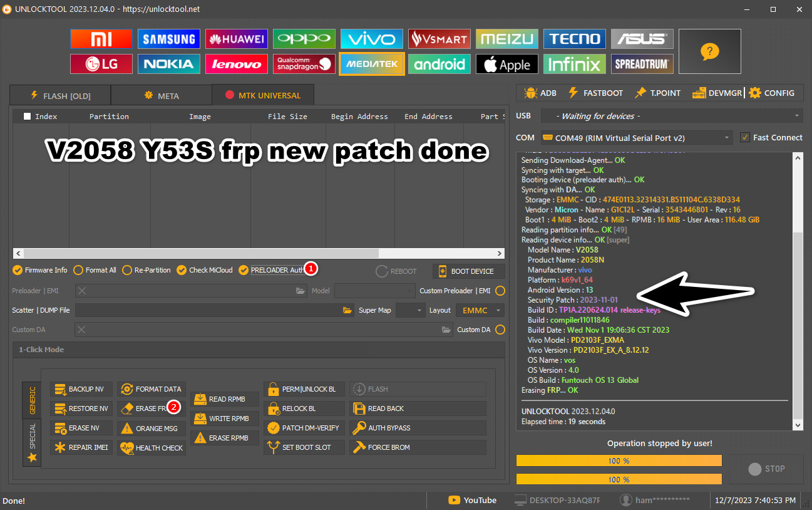Switch to MTK UNIVERSAL tab
Screen dimensions: 812x510
[263, 95]
